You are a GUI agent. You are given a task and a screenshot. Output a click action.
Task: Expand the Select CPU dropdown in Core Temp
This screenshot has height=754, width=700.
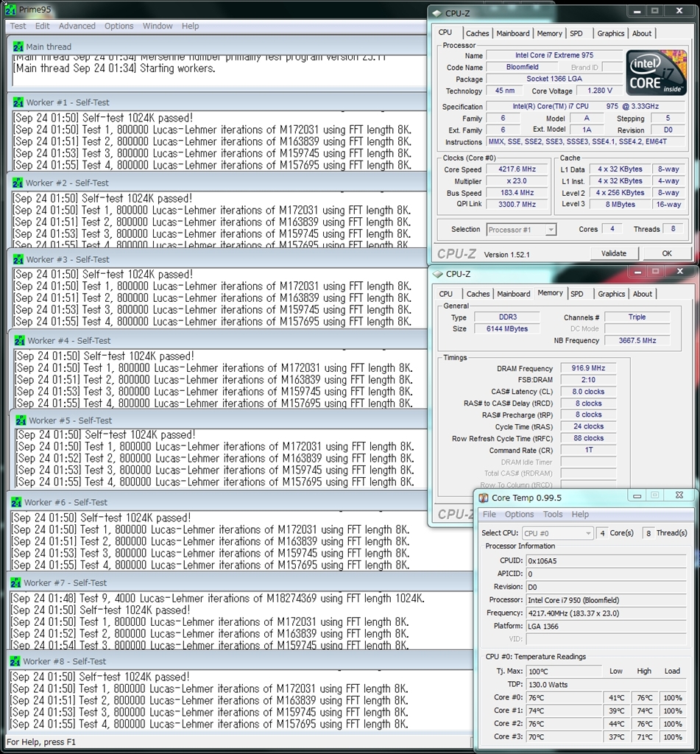(x=556, y=533)
